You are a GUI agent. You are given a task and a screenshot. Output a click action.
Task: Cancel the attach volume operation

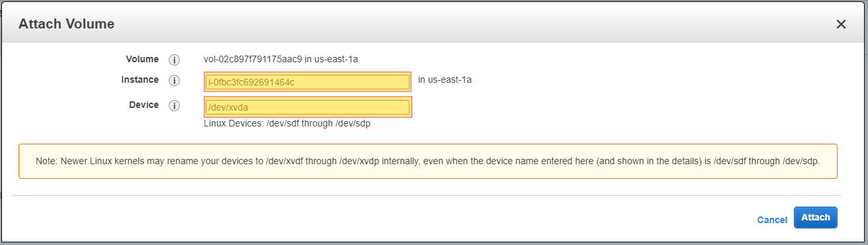[x=772, y=220]
